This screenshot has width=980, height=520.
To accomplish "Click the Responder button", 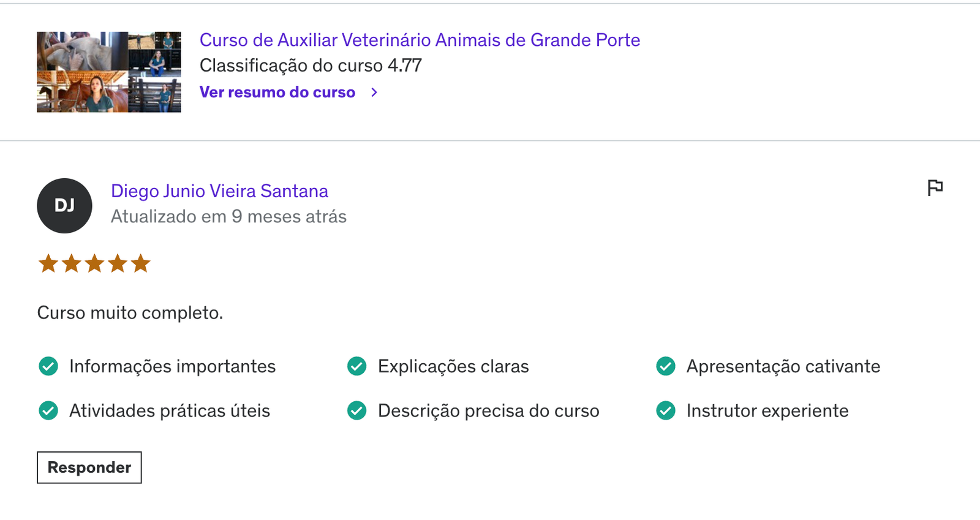I will [x=89, y=467].
